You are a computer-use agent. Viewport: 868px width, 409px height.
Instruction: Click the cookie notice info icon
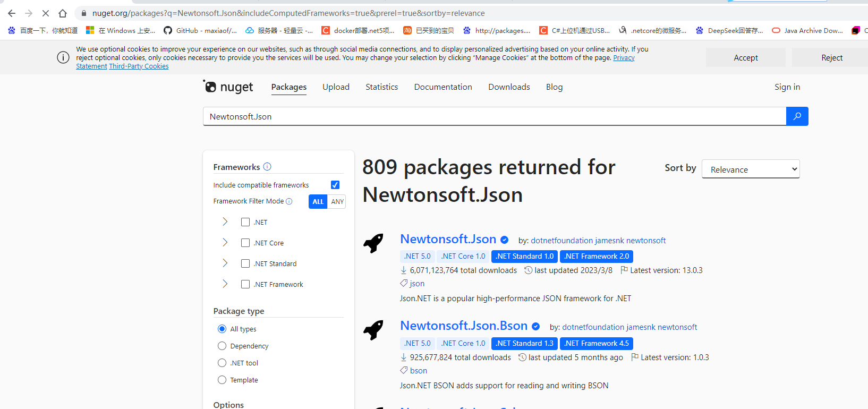coord(63,57)
